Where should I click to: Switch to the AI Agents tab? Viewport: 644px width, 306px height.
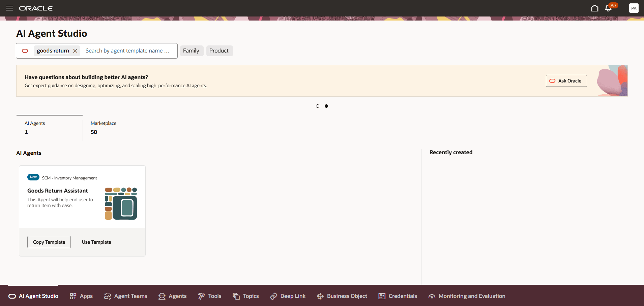tap(49, 128)
